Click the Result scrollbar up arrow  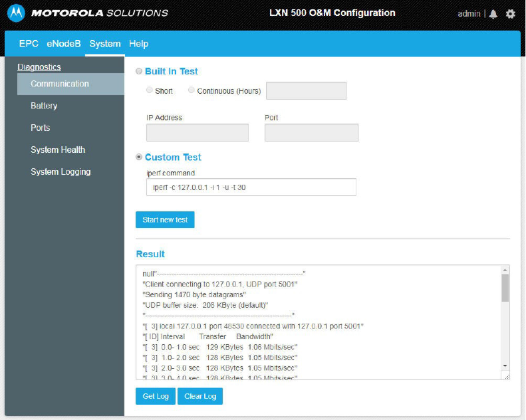[505, 270]
